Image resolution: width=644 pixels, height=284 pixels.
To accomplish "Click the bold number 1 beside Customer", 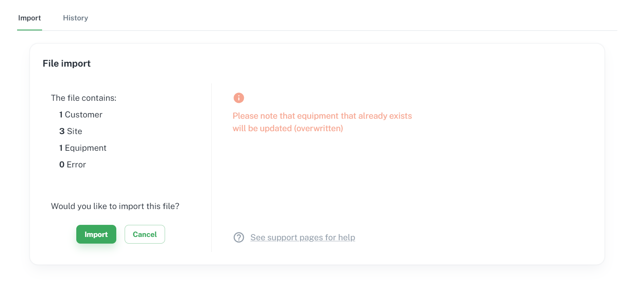I will (x=61, y=115).
